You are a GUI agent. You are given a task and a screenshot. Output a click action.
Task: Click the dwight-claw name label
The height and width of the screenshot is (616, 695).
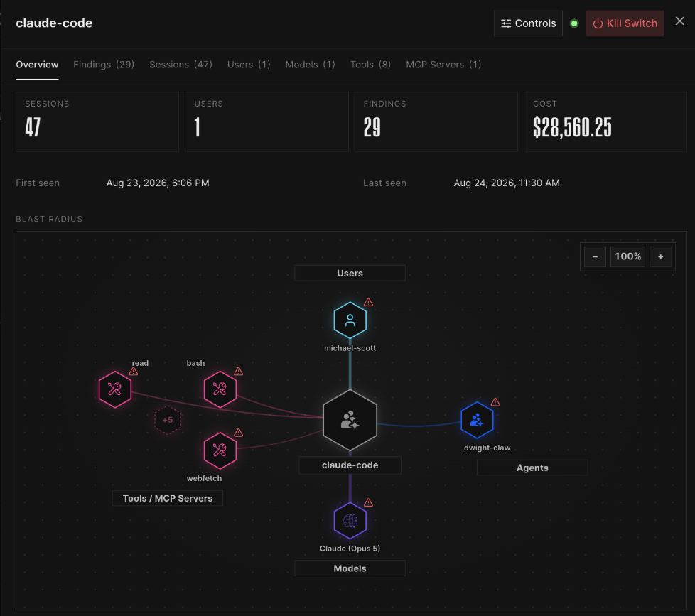coord(487,448)
